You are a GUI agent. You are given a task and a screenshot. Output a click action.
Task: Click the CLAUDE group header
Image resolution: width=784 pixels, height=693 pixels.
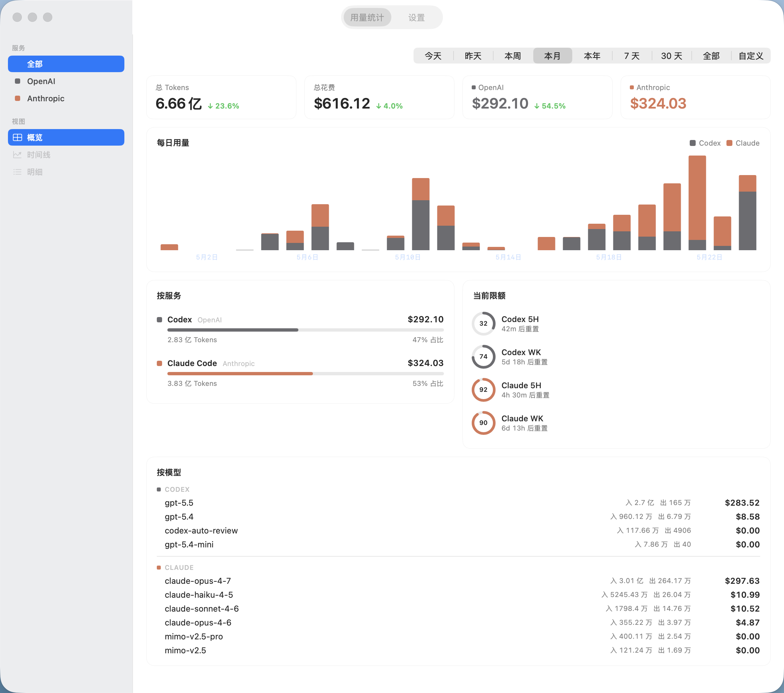coord(175,568)
